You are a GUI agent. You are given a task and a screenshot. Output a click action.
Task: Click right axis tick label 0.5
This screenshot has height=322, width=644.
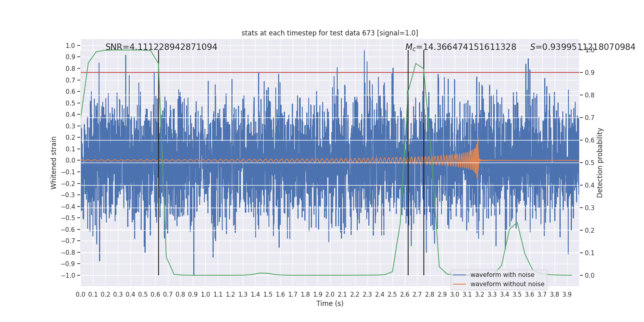click(590, 163)
